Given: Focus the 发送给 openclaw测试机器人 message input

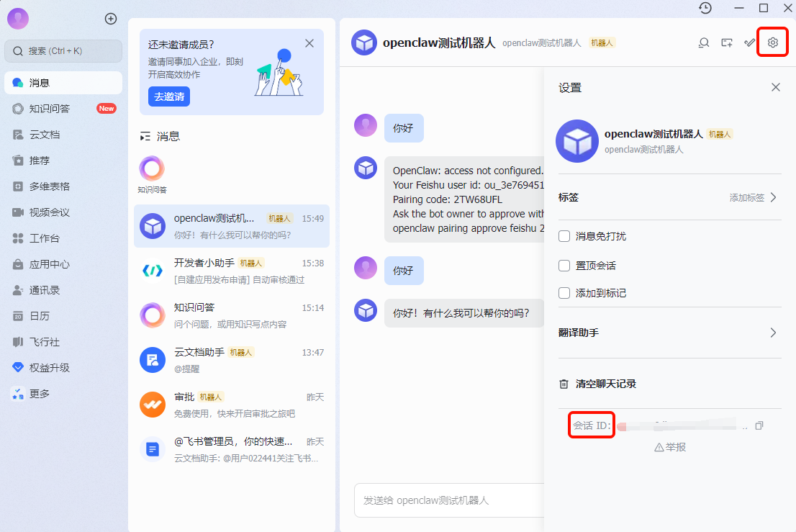Looking at the screenshot, I should coord(449,500).
